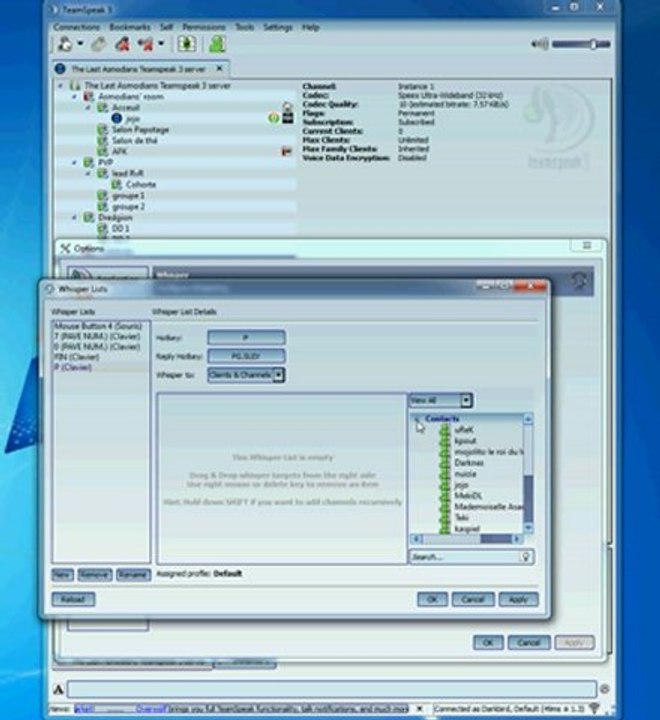Click the AFK channel icon
Viewport: 660px width, 720px height.
click(102, 152)
